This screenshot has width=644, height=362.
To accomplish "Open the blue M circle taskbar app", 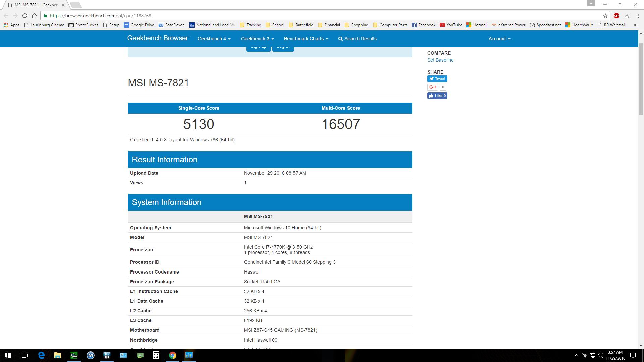I will click(91, 355).
